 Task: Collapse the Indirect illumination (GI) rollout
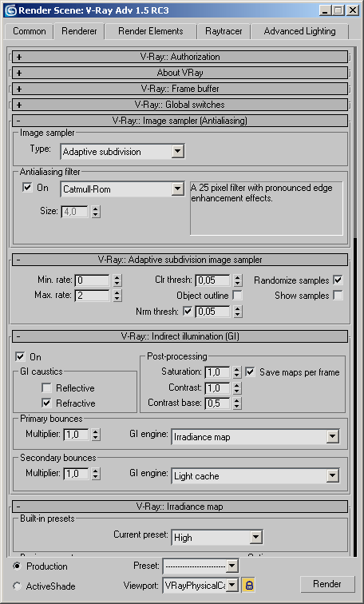pos(180,336)
